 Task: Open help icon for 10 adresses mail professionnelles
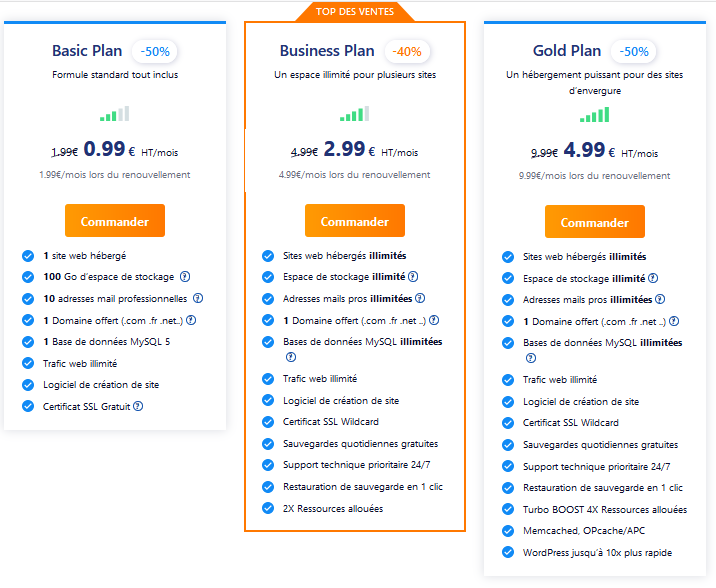[198, 298]
